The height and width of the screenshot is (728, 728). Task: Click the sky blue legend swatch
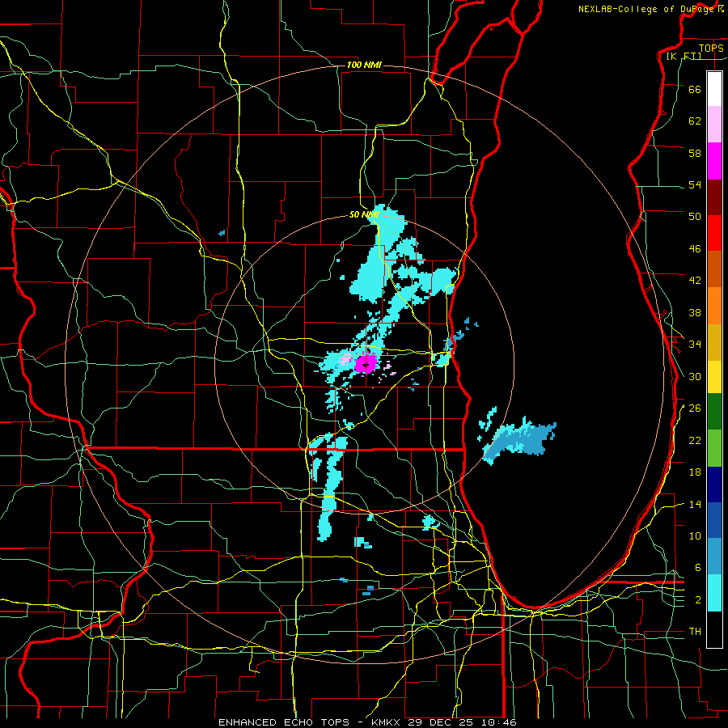pyautogui.click(x=714, y=557)
